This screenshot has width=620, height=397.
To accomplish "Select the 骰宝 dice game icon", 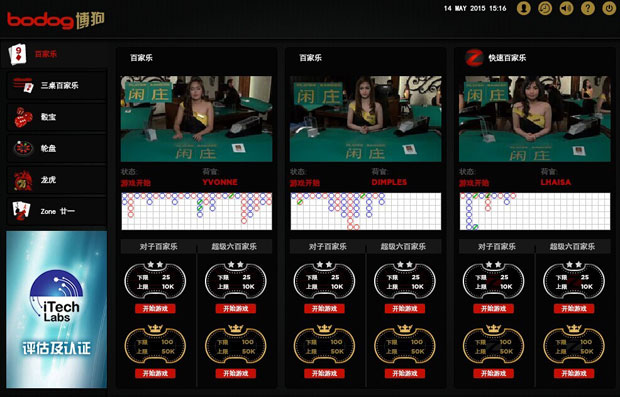I will [x=23, y=117].
